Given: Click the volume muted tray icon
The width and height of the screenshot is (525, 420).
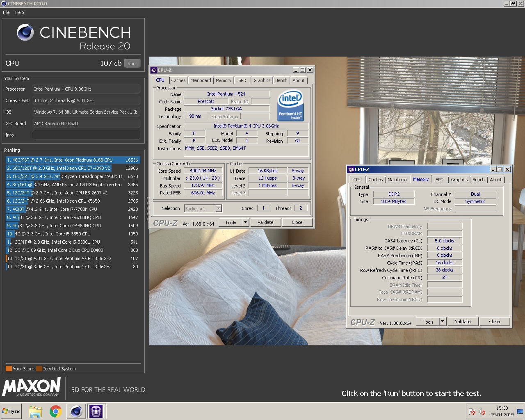Looking at the screenshot, I should 482,411.
